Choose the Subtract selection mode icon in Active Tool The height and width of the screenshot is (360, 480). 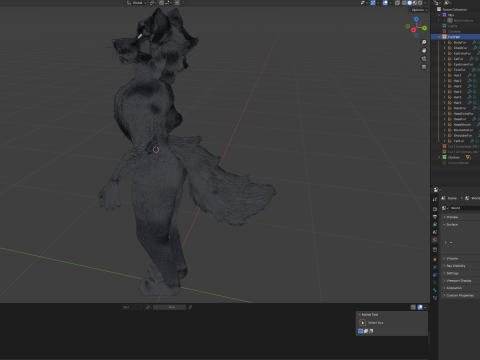click(371, 331)
